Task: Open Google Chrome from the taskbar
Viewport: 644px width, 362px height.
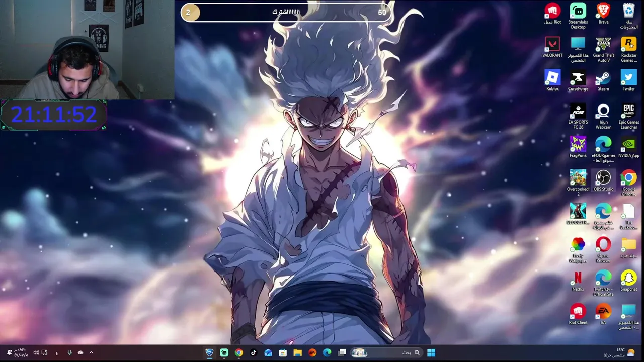Action: [x=239, y=352]
